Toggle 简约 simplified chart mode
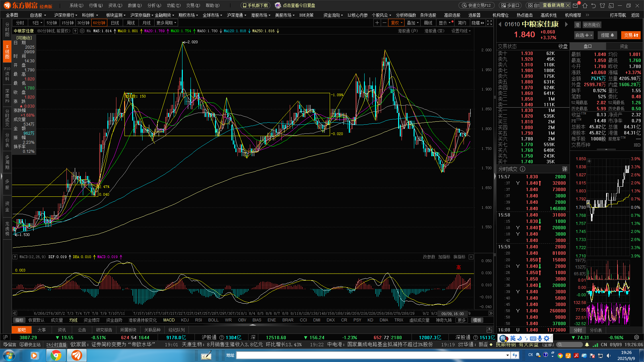The width and height of the screenshot is (644, 362). coord(462,23)
